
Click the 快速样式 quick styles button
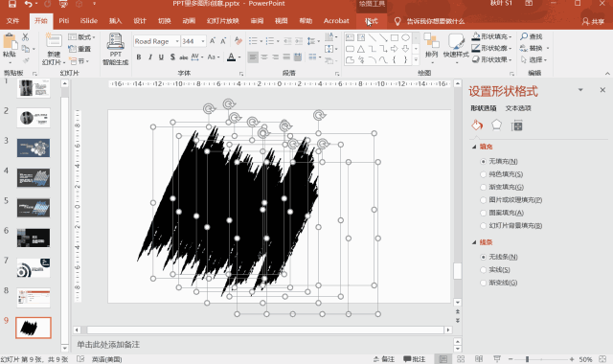tap(456, 48)
